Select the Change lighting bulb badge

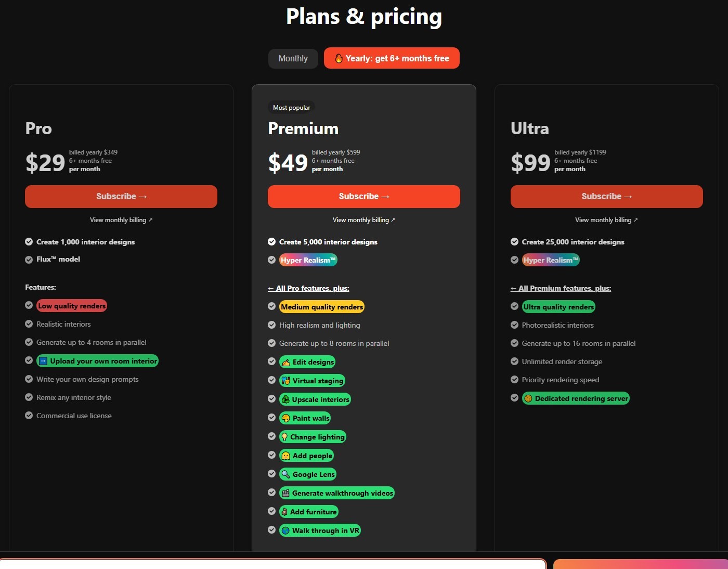(x=313, y=437)
